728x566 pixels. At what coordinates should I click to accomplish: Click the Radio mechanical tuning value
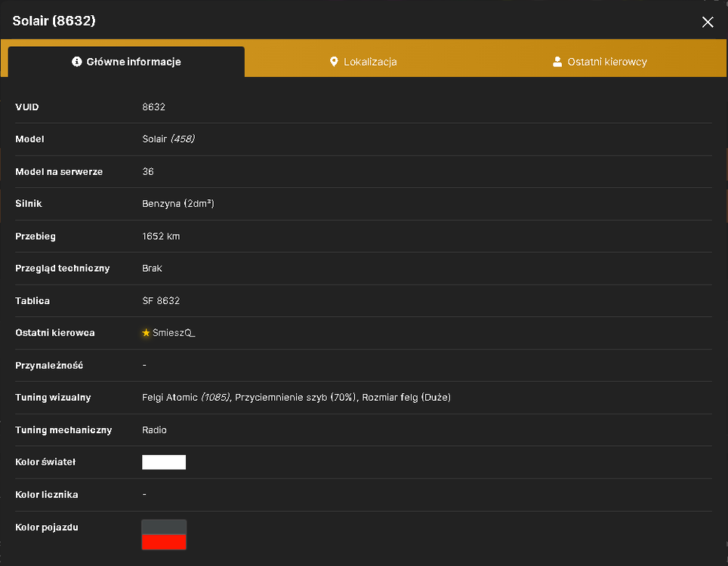click(154, 429)
